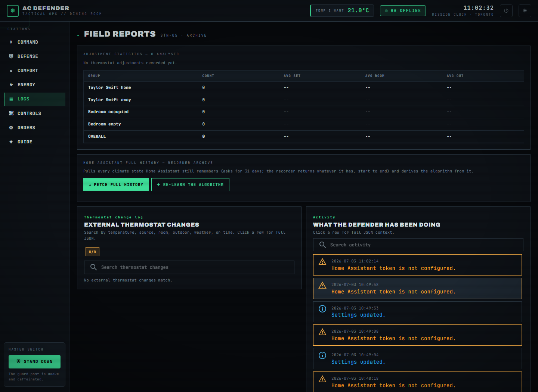The width and height of the screenshot is (538, 392).
Task: Click the magnifier icon in thermostat changes search
Action: pos(93,267)
